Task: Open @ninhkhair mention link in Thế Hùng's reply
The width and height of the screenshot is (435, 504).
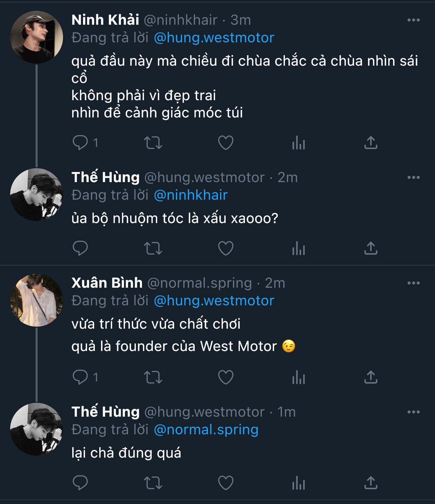Action: point(191,195)
